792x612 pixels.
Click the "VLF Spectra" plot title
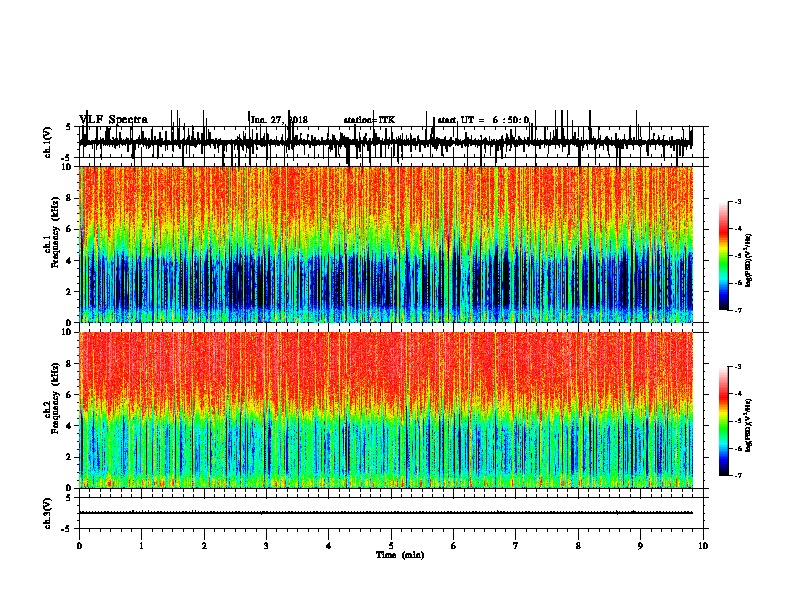click(x=113, y=120)
